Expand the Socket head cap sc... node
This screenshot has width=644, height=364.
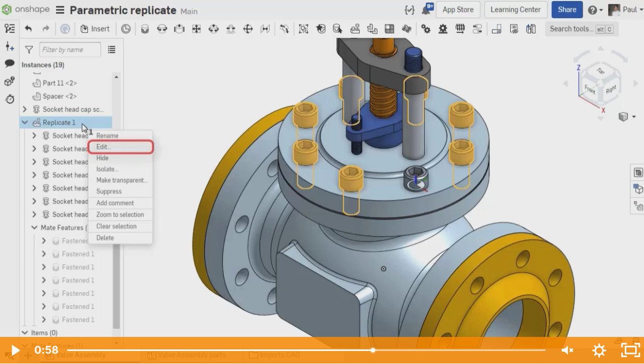(24, 109)
